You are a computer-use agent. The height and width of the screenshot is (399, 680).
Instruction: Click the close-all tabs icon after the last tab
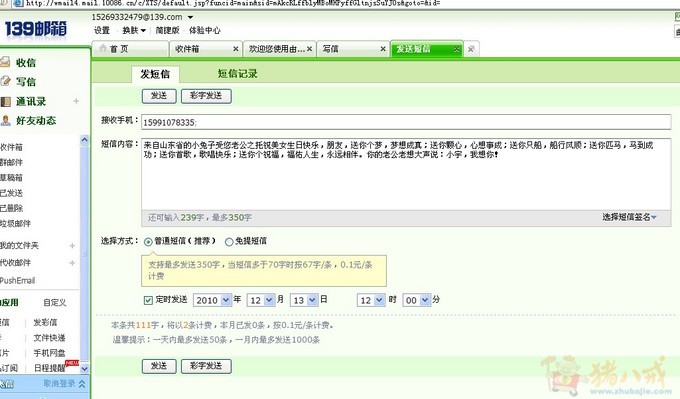coord(471,49)
